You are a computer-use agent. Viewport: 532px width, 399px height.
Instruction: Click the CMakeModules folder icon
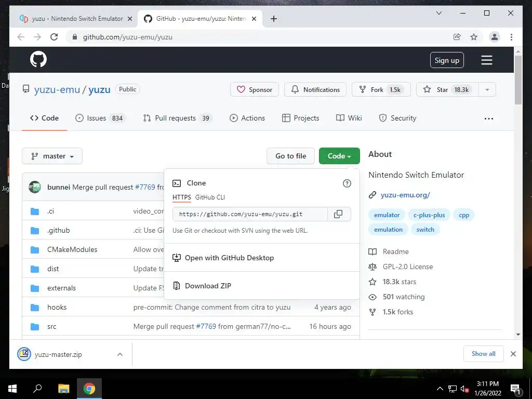(35, 250)
